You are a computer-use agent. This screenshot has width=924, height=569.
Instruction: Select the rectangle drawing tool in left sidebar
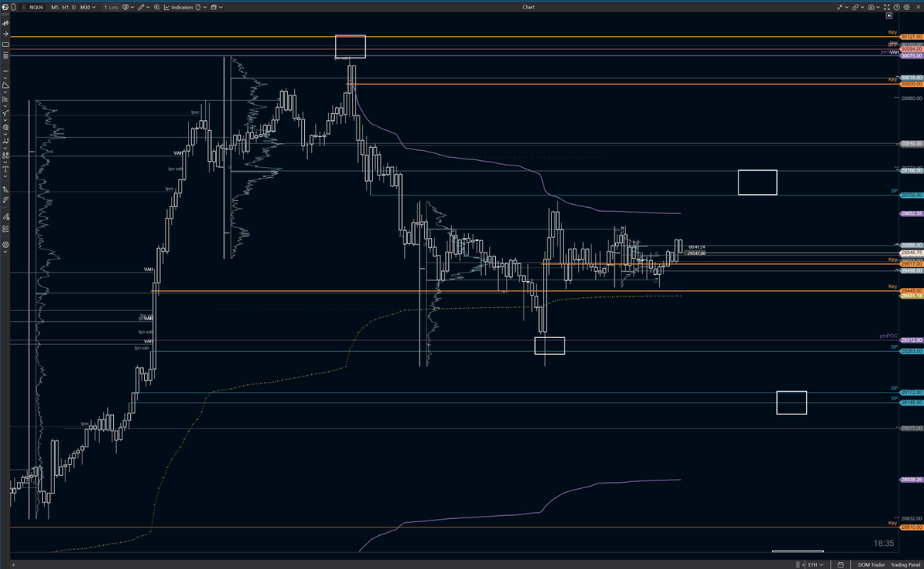click(x=6, y=45)
